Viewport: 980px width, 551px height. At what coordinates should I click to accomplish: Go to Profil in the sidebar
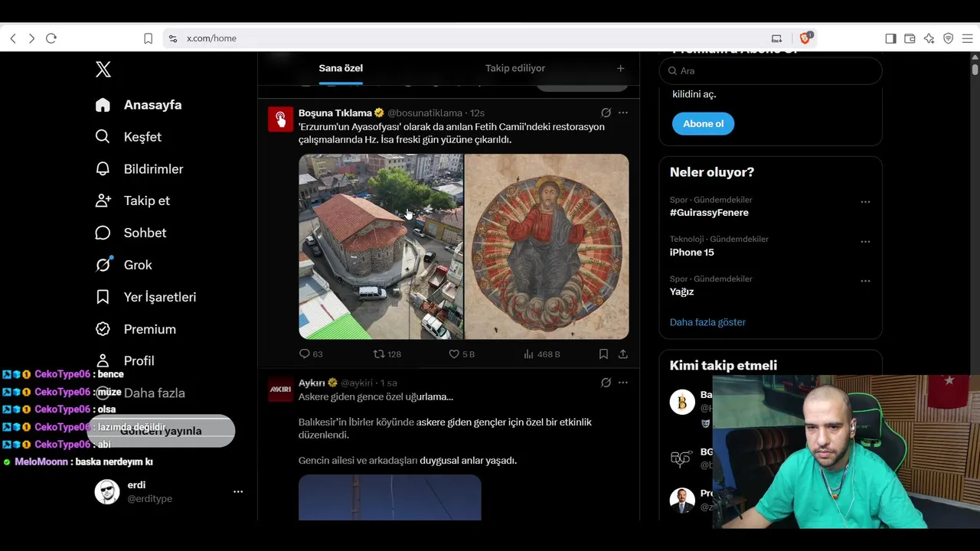click(x=125, y=360)
